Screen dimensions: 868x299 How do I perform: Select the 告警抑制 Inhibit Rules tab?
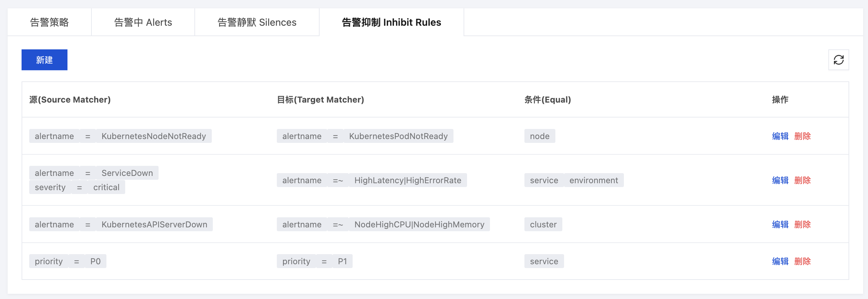point(391,22)
